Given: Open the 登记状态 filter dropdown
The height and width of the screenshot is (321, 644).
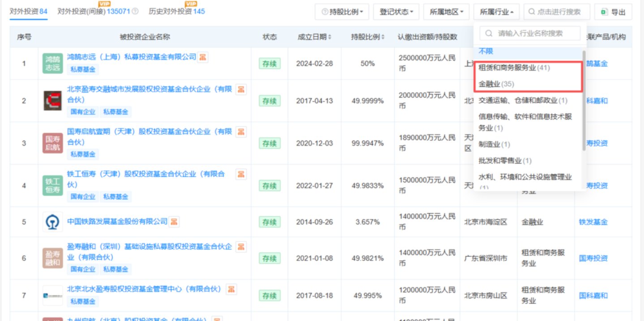Looking at the screenshot, I should (396, 12).
